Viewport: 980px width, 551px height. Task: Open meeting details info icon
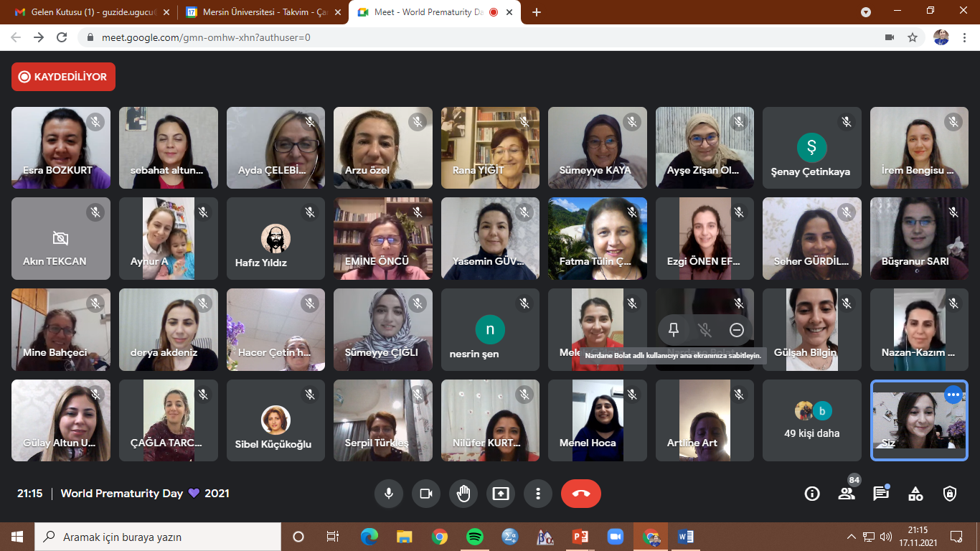click(x=812, y=494)
